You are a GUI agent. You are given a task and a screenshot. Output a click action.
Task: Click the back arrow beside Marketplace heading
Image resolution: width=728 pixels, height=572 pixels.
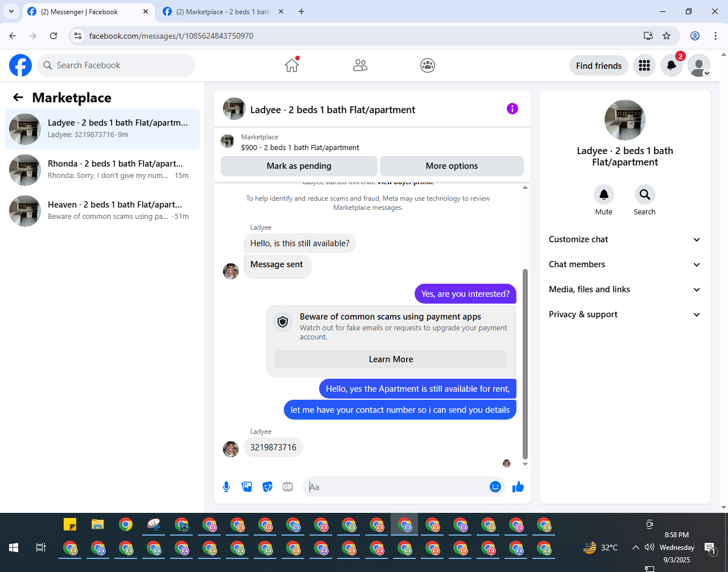coord(18,97)
